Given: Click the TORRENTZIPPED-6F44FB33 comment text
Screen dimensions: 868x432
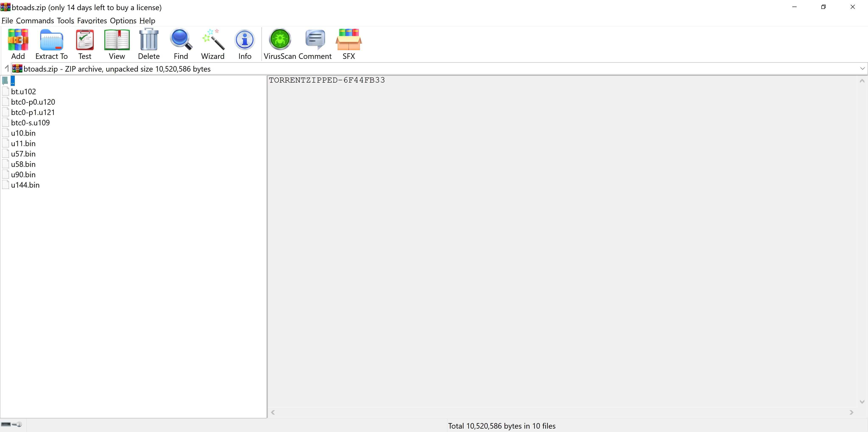Looking at the screenshot, I should [327, 80].
